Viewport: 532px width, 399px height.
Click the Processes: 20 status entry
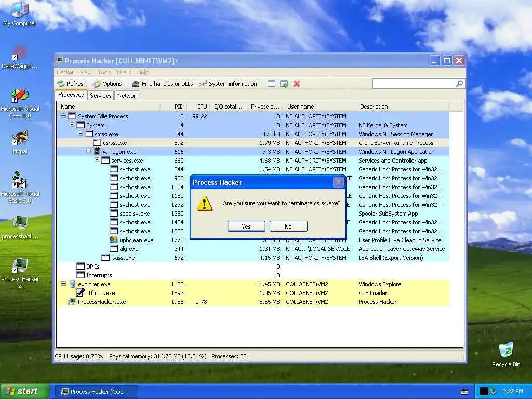(229, 356)
